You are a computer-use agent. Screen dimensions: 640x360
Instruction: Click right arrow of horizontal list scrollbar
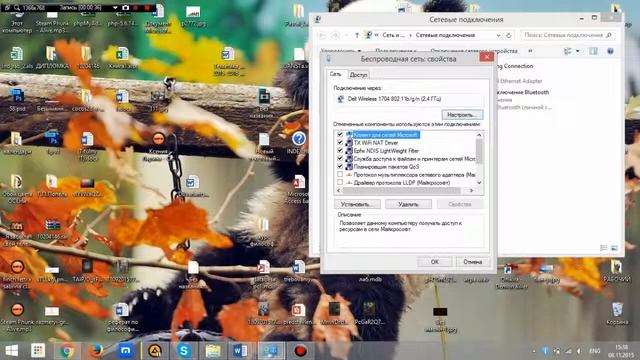[471, 191]
